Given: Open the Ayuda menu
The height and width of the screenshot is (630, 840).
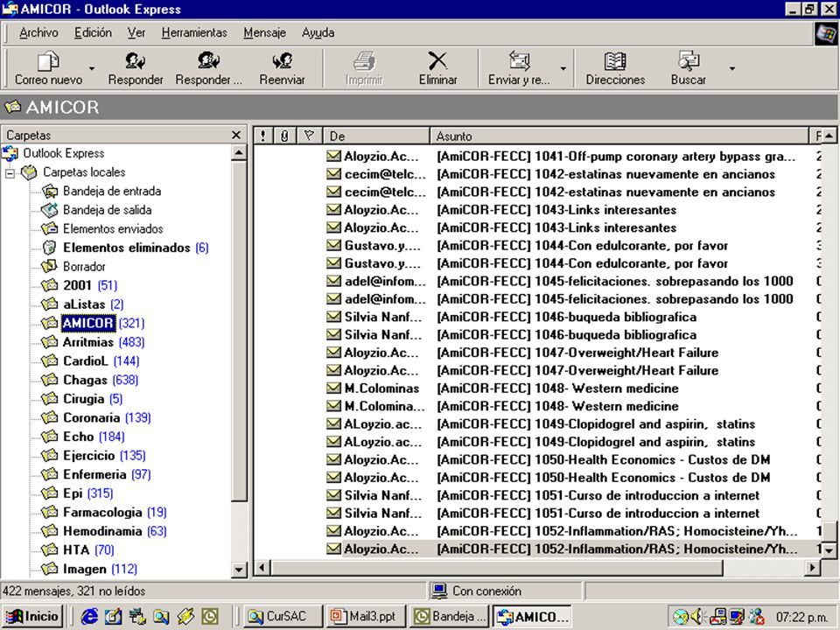Looking at the screenshot, I should 318,32.
